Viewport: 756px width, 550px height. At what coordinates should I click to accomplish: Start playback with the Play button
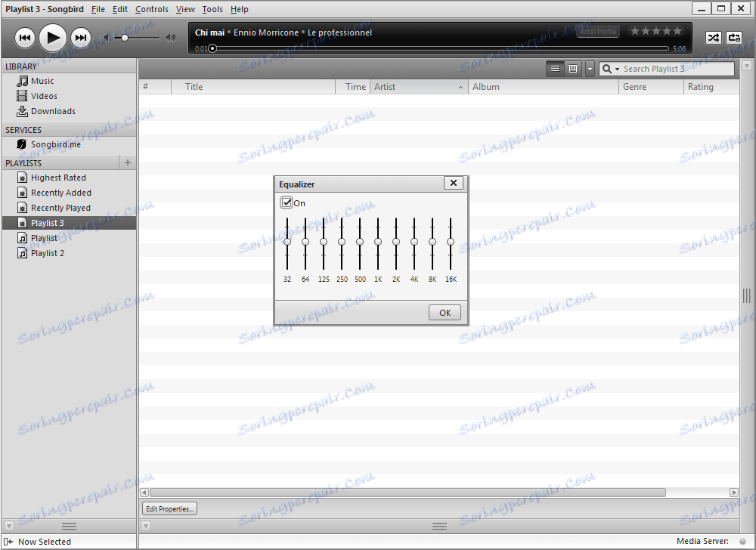pyautogui.click(x=53, y=38)
